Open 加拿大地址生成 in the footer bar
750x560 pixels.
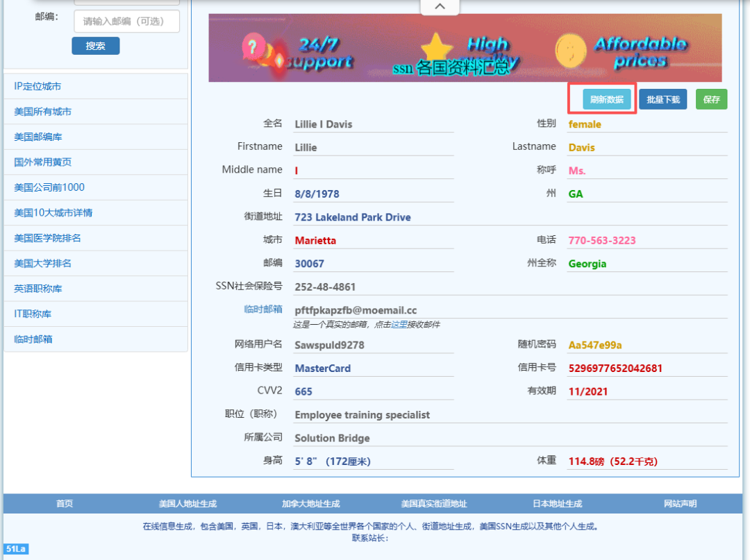click(x=310, y=504)
